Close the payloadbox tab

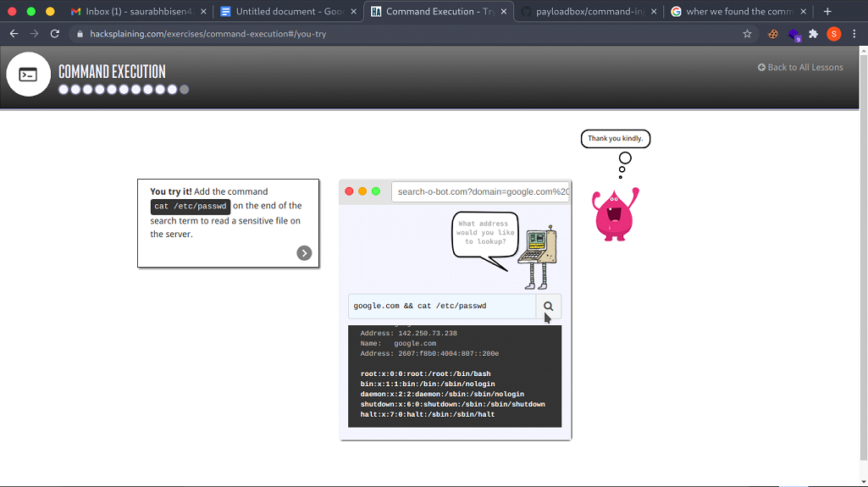click(654, 11)
